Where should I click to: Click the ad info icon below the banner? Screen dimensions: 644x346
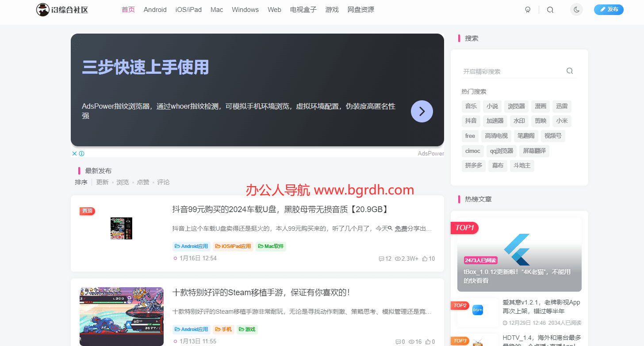click(81, 153)
